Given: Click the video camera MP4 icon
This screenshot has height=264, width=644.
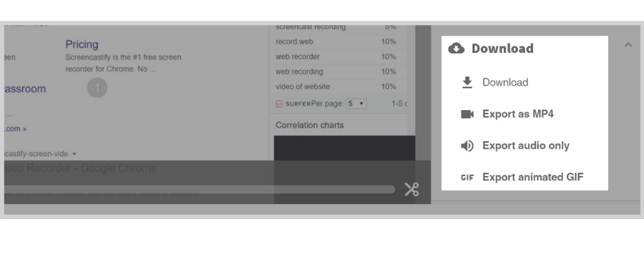Looking at the screenshot, I should [467, 114].
